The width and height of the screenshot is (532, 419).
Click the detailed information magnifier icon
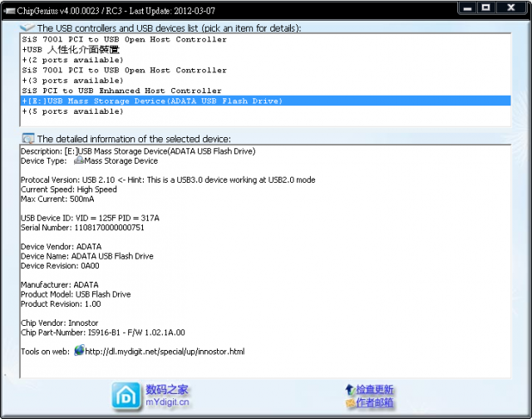[28, 139]
